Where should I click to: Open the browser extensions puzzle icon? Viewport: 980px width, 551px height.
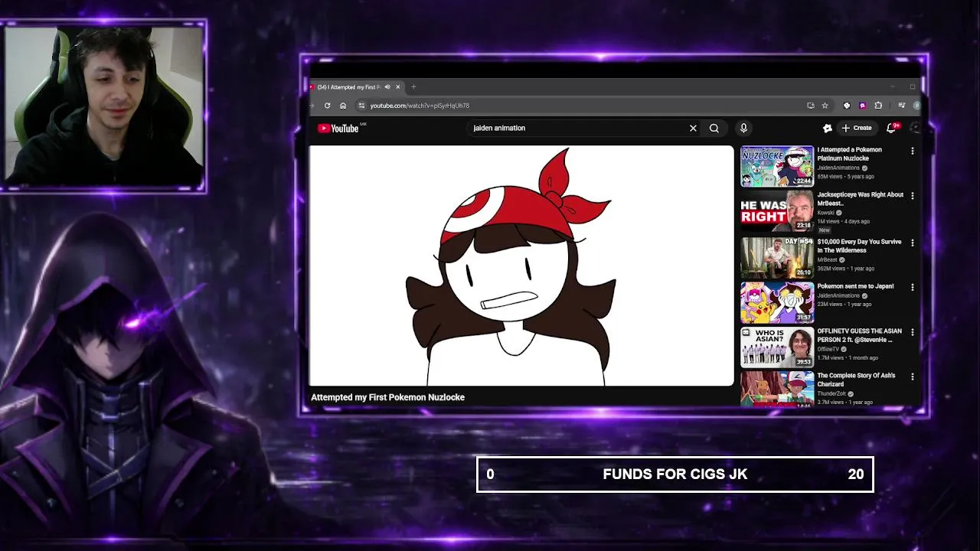(x=878, y=106)
